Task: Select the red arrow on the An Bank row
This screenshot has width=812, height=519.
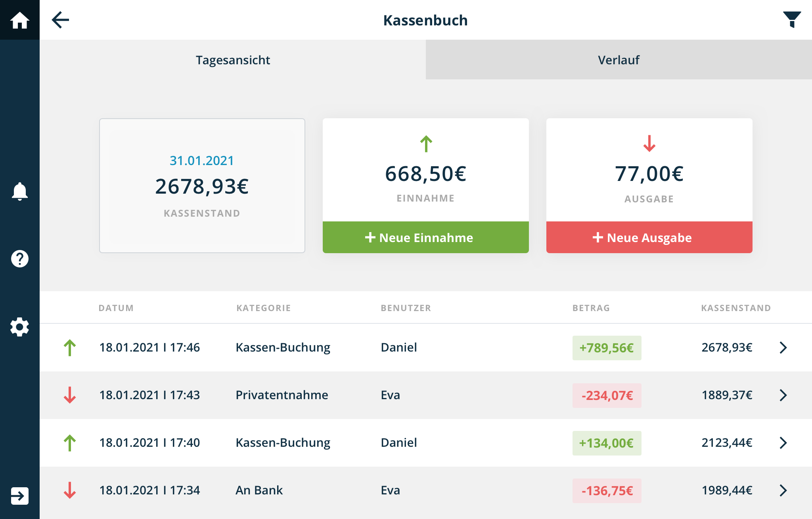Action: click(x=70, y=490)
